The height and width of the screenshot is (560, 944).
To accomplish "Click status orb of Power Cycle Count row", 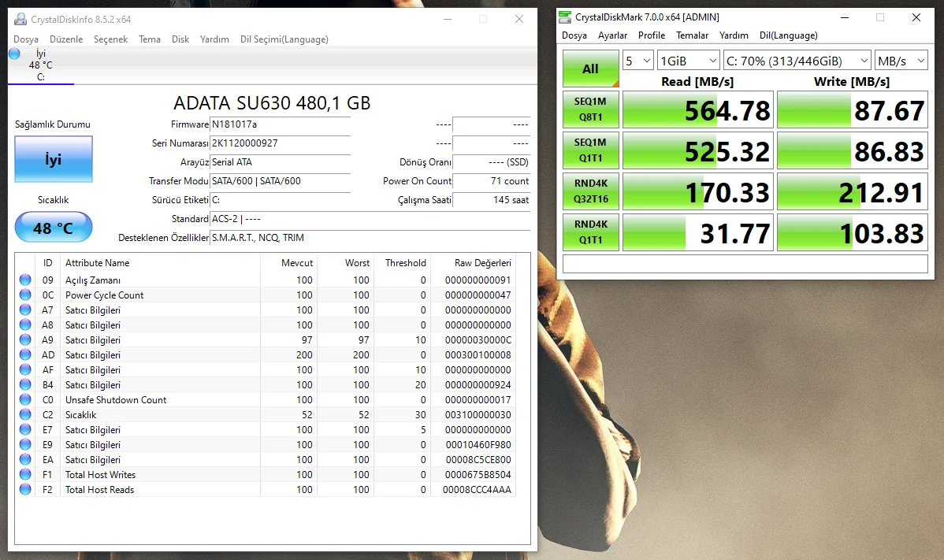I will (25, 295).
